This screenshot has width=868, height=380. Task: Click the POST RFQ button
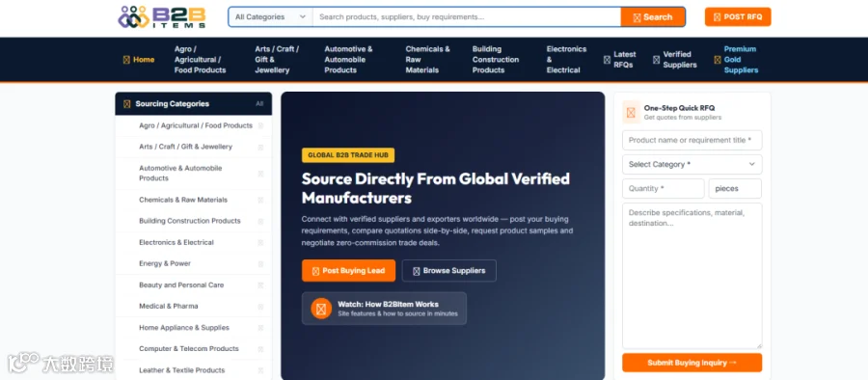click(738, 17)
